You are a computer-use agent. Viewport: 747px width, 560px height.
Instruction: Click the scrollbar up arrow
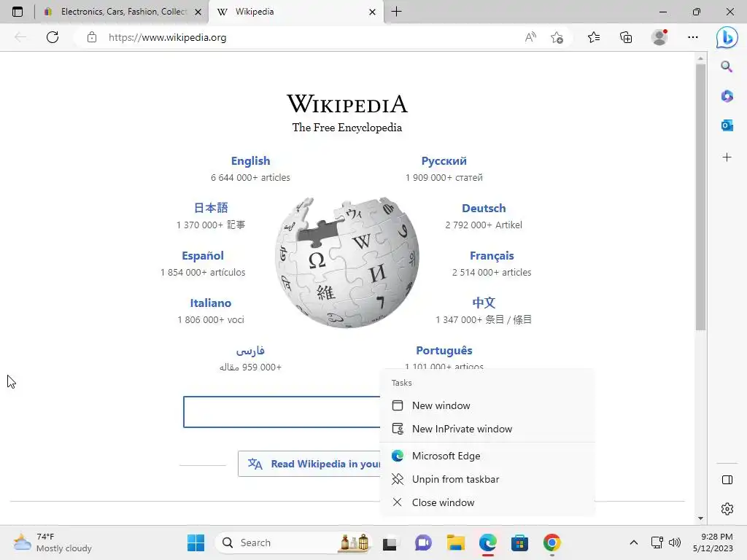coord(700,58)
